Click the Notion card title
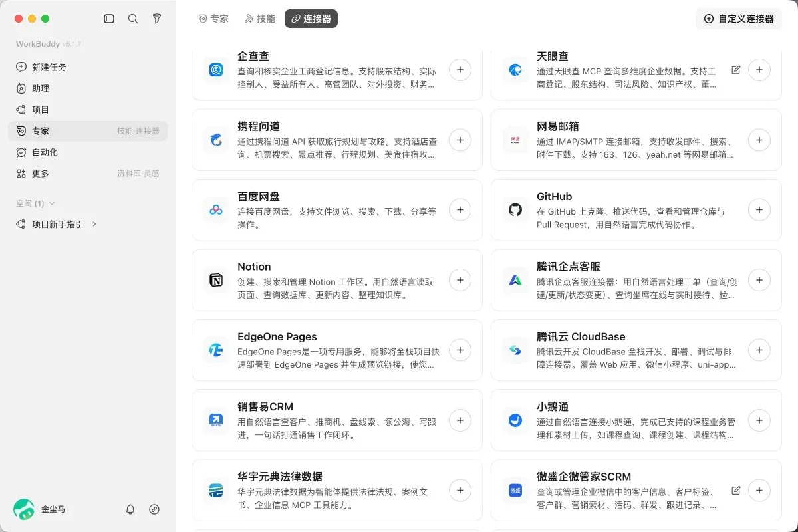 pyautogui.click(x=254, y=267)
